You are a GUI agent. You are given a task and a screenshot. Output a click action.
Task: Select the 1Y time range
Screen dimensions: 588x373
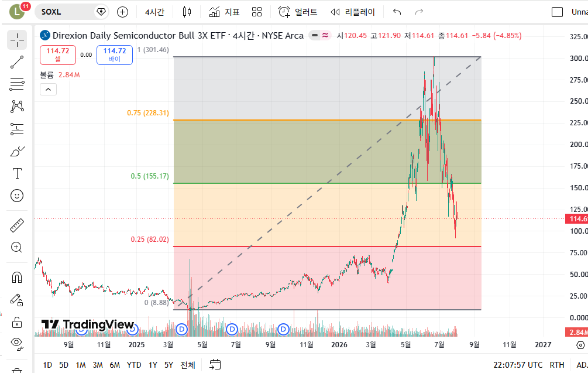(x=153, y=365)
